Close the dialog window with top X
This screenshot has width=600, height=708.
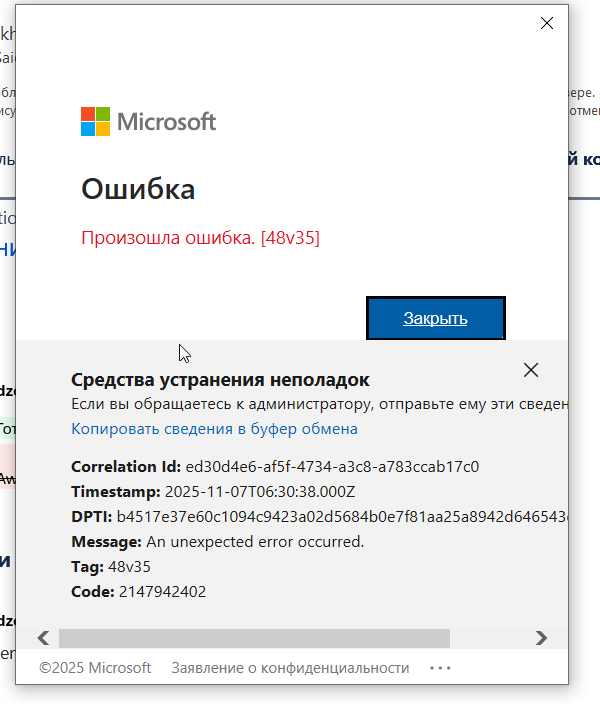[x=547, y=23]
